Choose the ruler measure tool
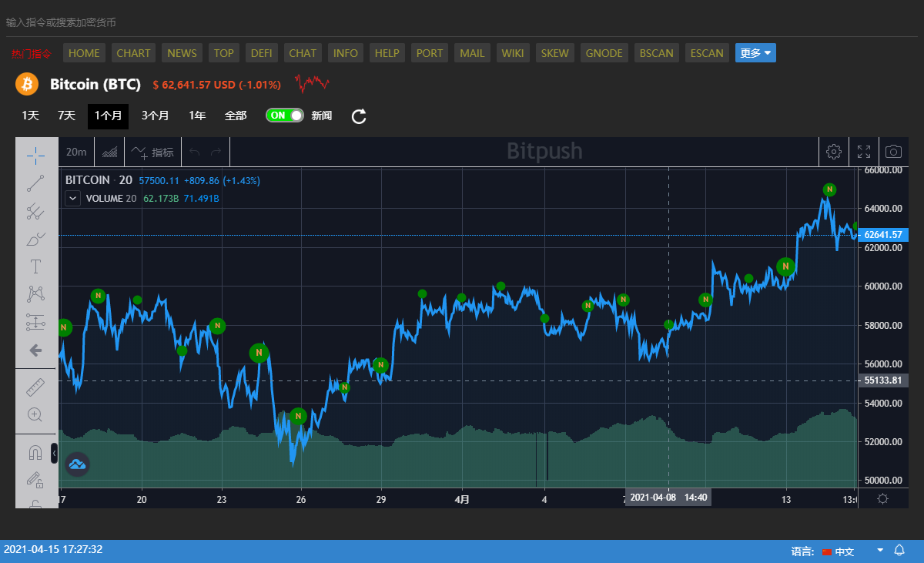 35,387
